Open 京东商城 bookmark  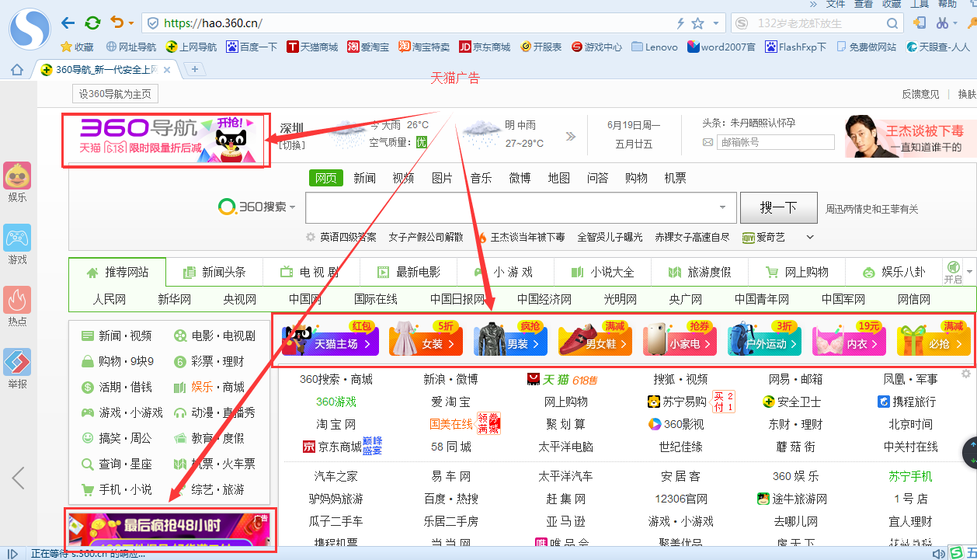pyautogui.click(x=485, y=47)
